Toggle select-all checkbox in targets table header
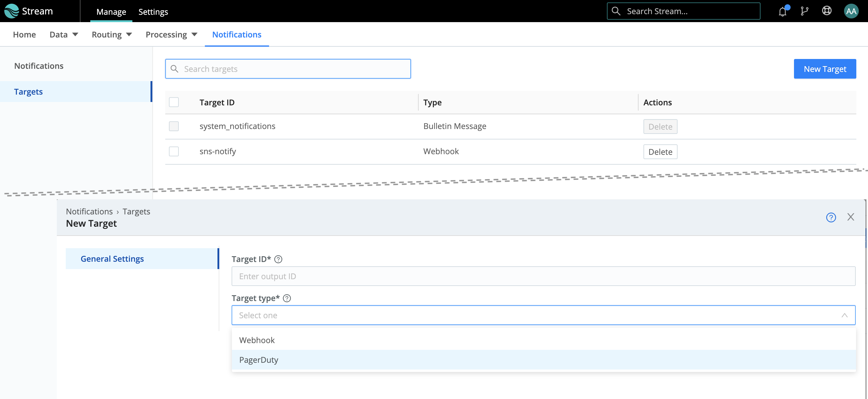 pos(174,102)
